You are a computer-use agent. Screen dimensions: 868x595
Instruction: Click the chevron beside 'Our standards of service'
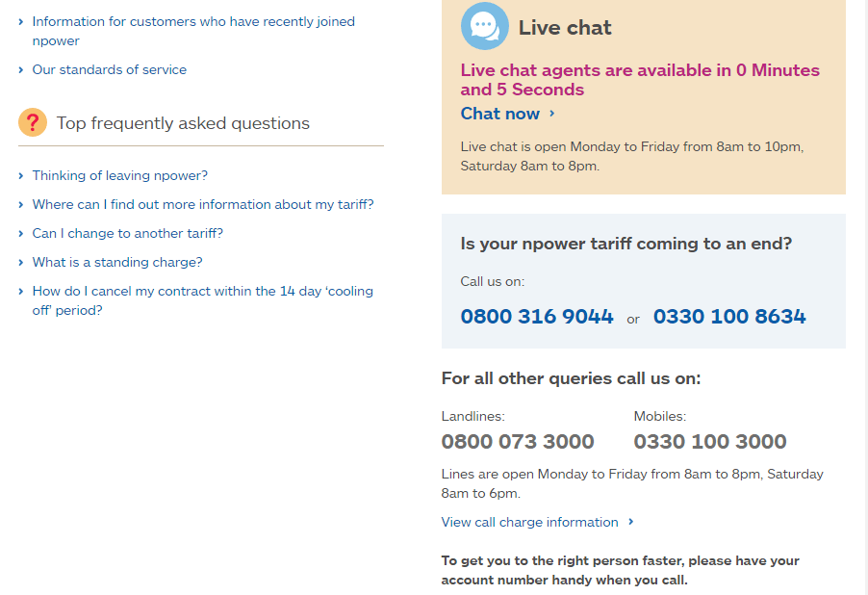(x=20, y=69)
